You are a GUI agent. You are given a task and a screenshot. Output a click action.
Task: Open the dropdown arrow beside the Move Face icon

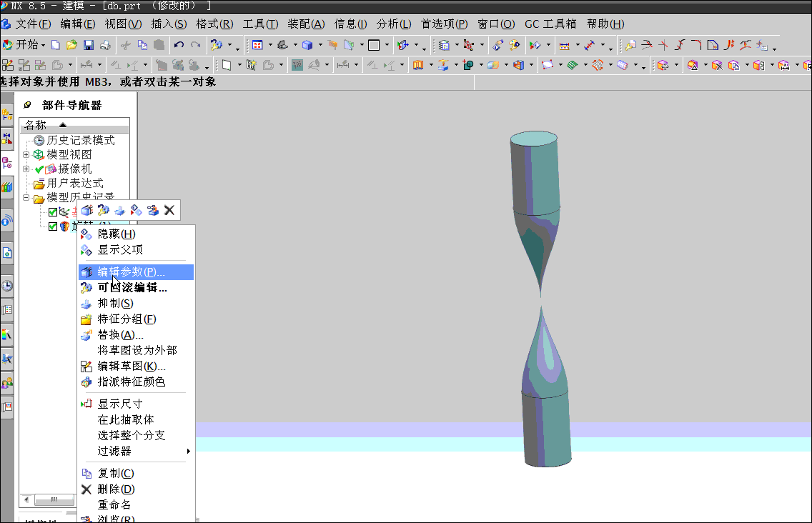[676, 65]
